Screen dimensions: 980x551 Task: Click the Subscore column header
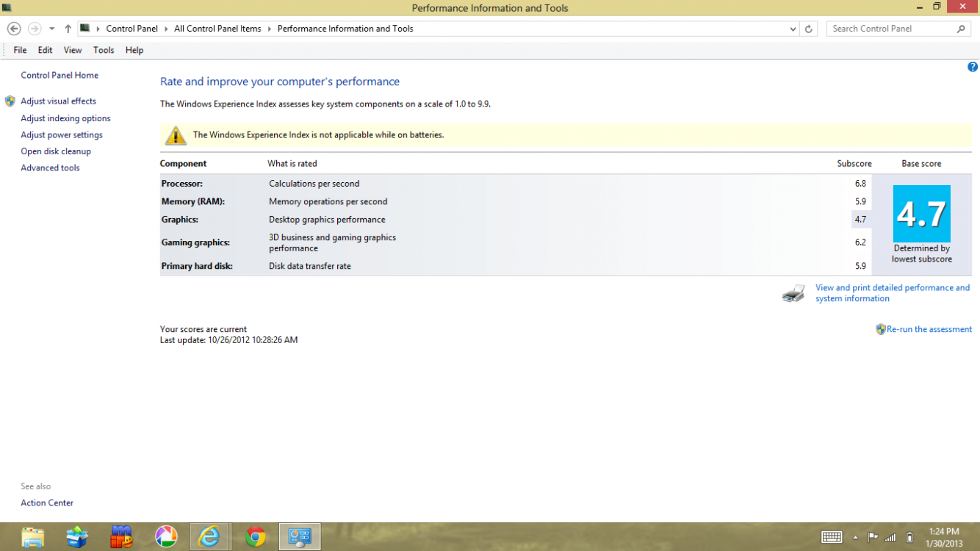point(854,164)
